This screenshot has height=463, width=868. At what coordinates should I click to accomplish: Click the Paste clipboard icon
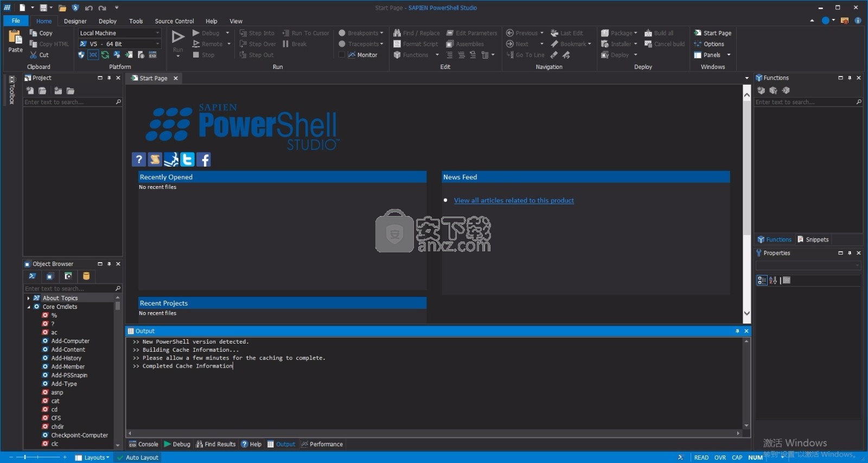[15, 37]
